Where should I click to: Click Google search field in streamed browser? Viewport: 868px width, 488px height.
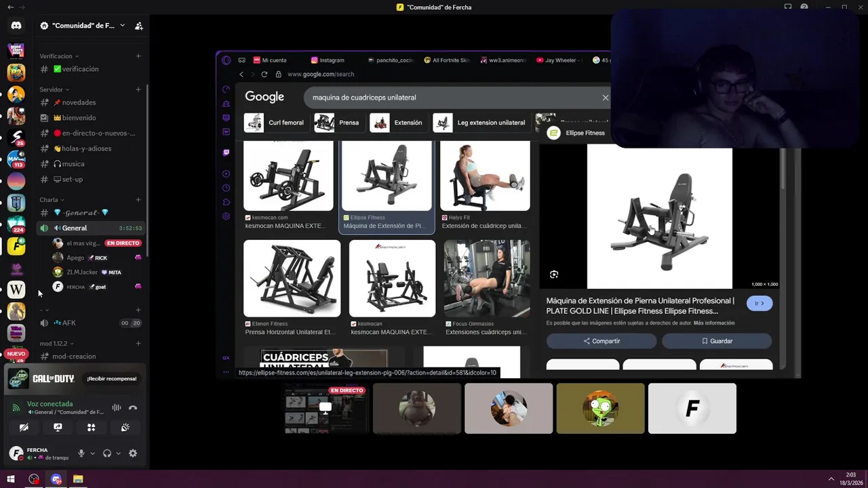pos(458,98)
